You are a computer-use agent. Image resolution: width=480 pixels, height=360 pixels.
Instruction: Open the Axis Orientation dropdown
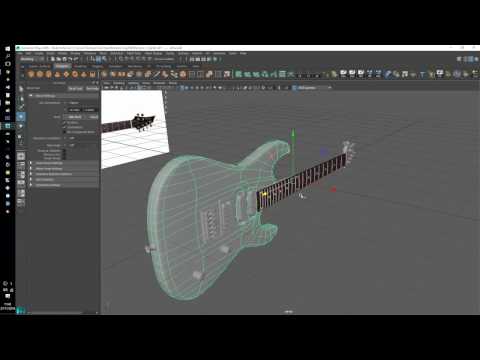82,103
